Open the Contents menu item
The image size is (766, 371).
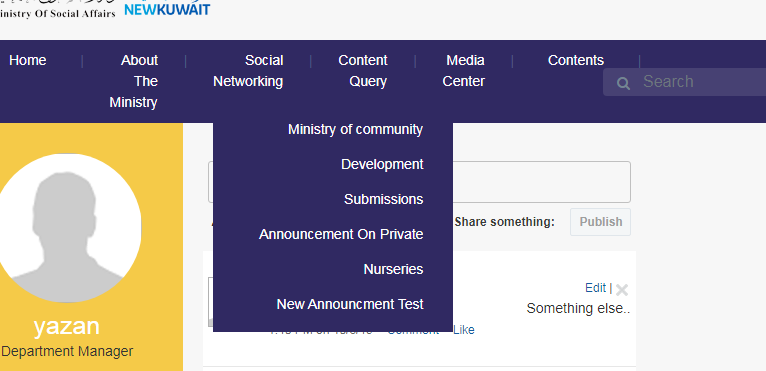click(x=575, y=60)
